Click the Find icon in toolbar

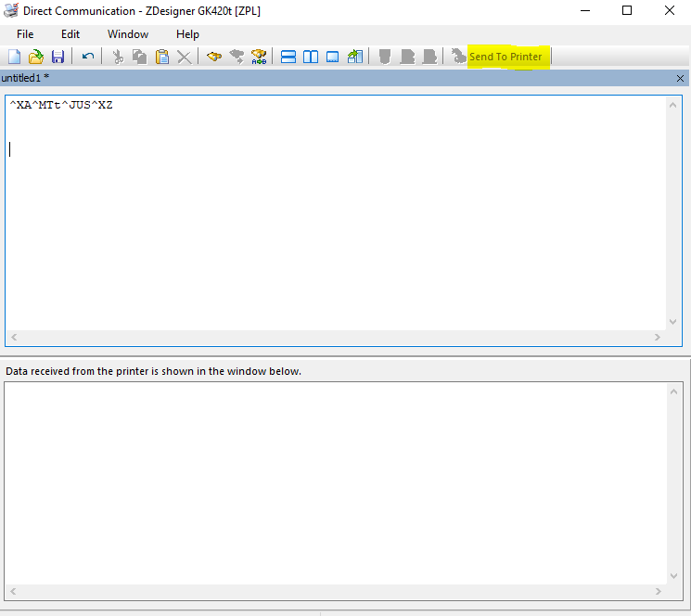pyautogui.click(x=214, y=57)
